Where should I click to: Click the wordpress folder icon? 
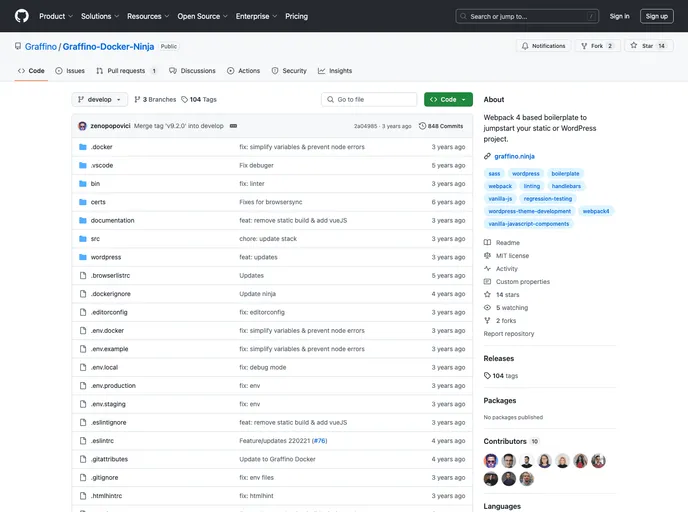(x=82, y=257)
